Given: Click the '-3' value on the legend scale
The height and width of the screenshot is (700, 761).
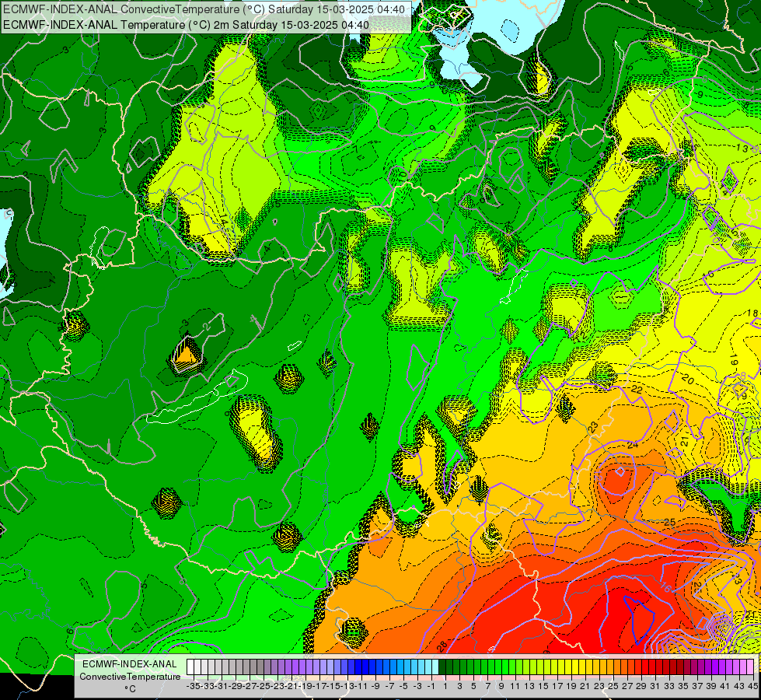Looking at the screenshot, I should coord(417,687).
